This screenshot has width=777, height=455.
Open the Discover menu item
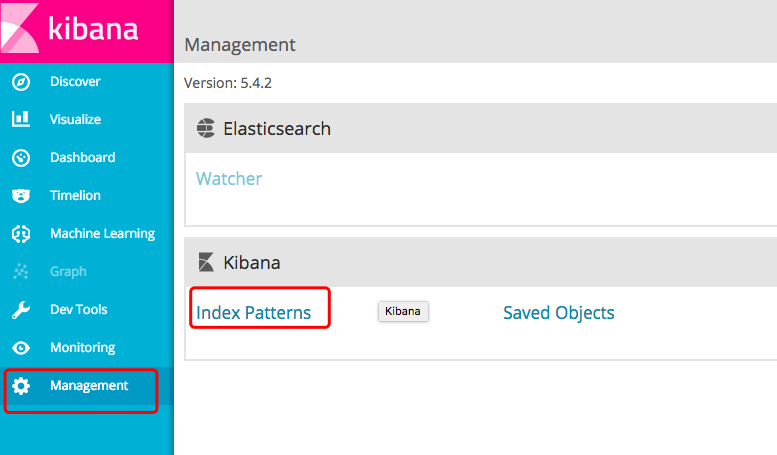(x=75, y=82)
